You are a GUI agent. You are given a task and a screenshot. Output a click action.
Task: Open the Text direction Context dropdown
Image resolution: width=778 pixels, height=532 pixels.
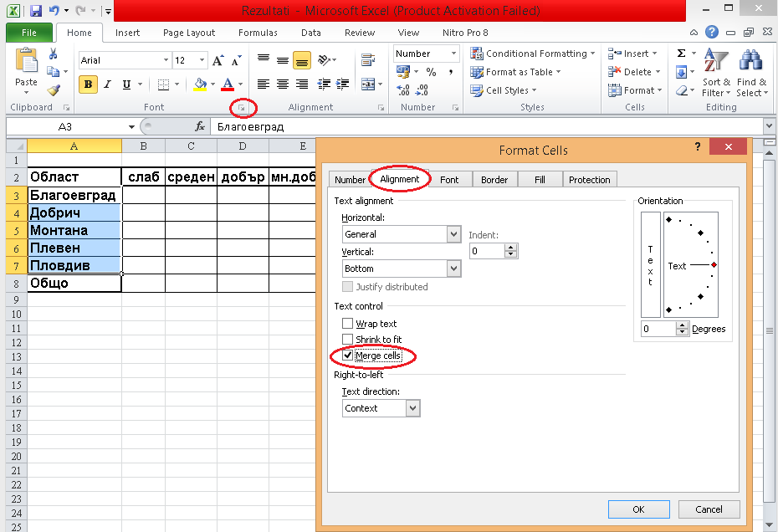[x=412, y=408]
